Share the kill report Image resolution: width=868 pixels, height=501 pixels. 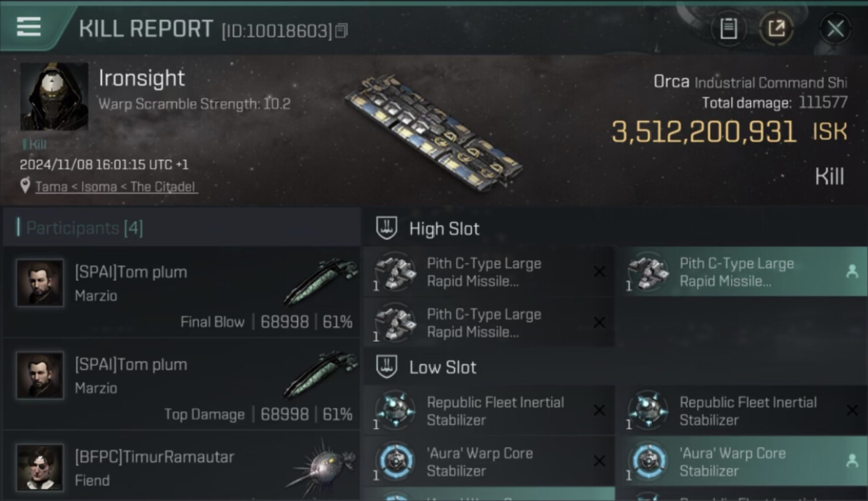click(x=776, y=29)
